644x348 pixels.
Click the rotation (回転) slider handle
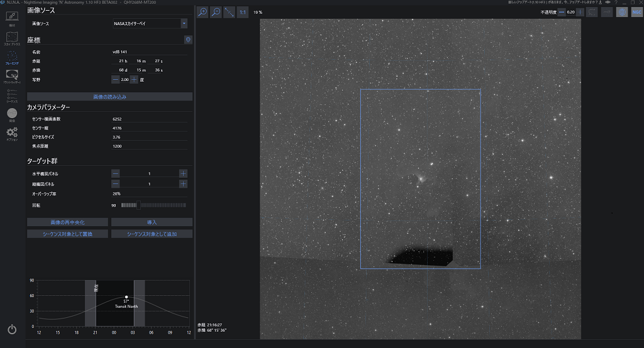coord(138,205)
